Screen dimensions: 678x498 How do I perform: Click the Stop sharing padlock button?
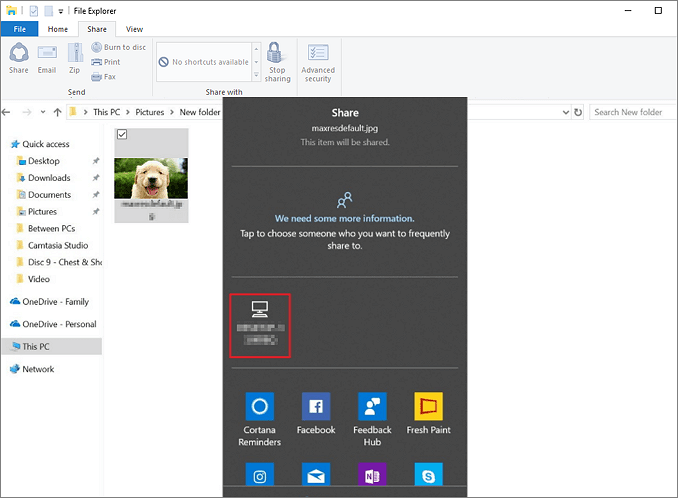click(x=277, y=61)
